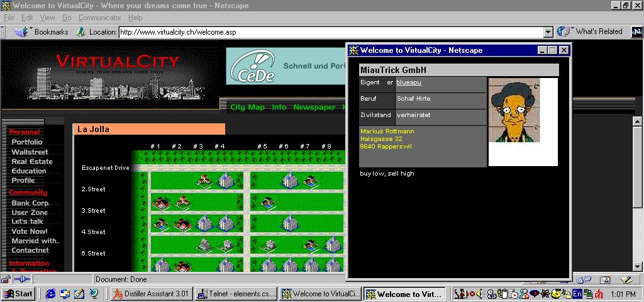Open Let's talk in the sidebar

(27, 221)
